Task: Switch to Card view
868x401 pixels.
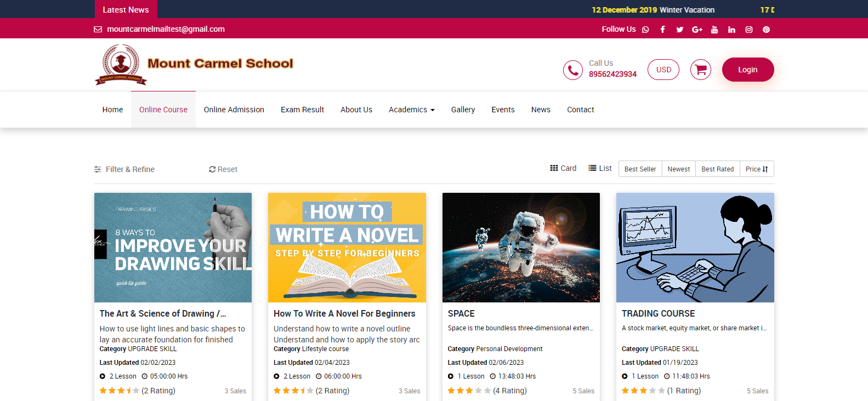Action: coord(563,168)
